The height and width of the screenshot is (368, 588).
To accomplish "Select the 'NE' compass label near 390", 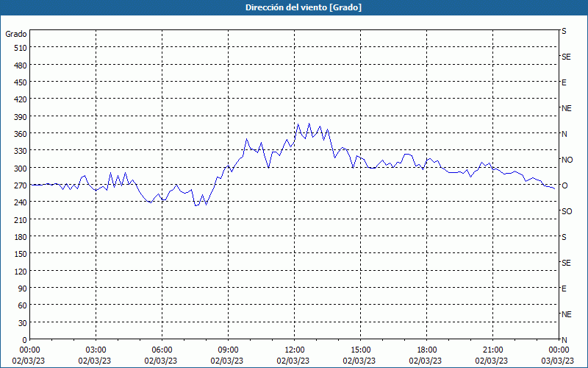I will point(566,108).
